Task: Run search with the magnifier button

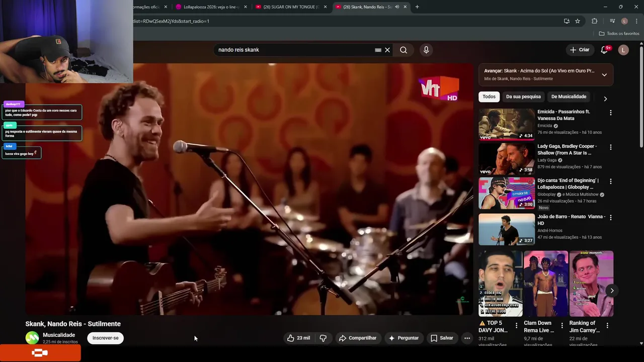Action: (404, 50)
